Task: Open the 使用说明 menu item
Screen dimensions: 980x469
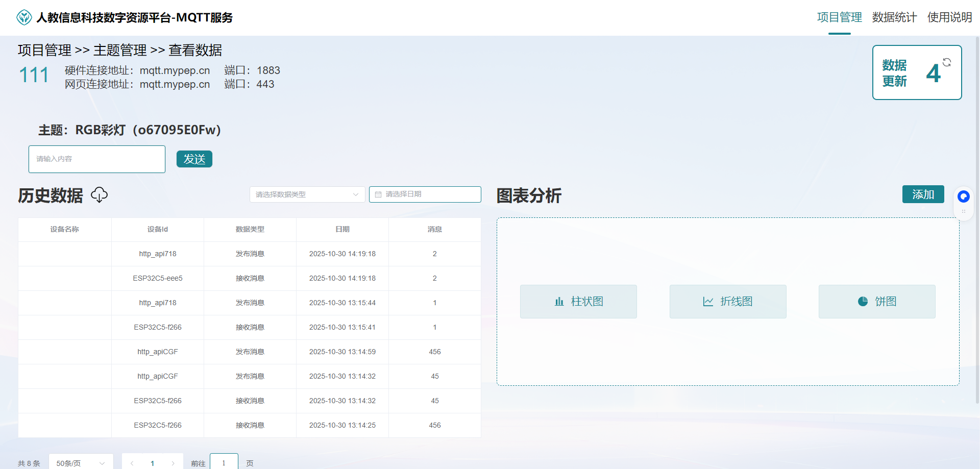Action: point(949,17)
